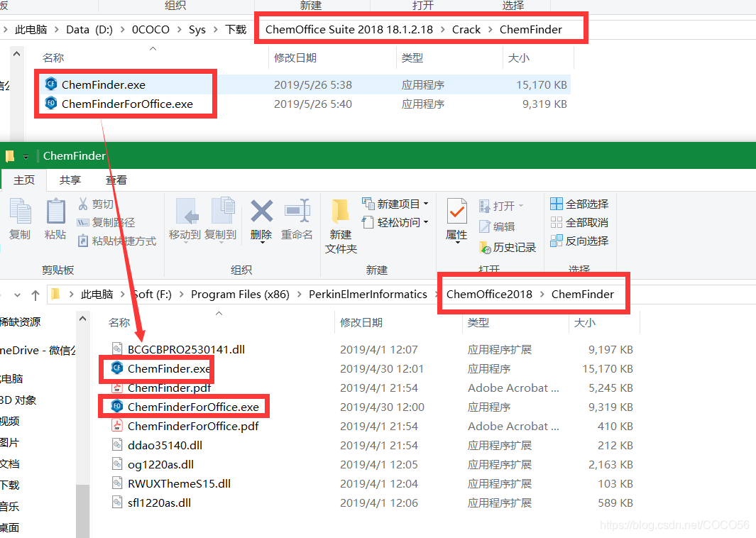Open 3D 对象 in navigation pane
The height and width of the screenshot is (538, 756).
tap(18, 400)
